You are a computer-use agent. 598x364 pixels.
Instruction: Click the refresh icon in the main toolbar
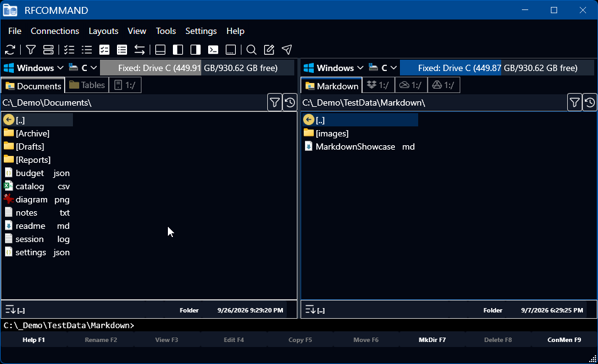click(10, 50)
